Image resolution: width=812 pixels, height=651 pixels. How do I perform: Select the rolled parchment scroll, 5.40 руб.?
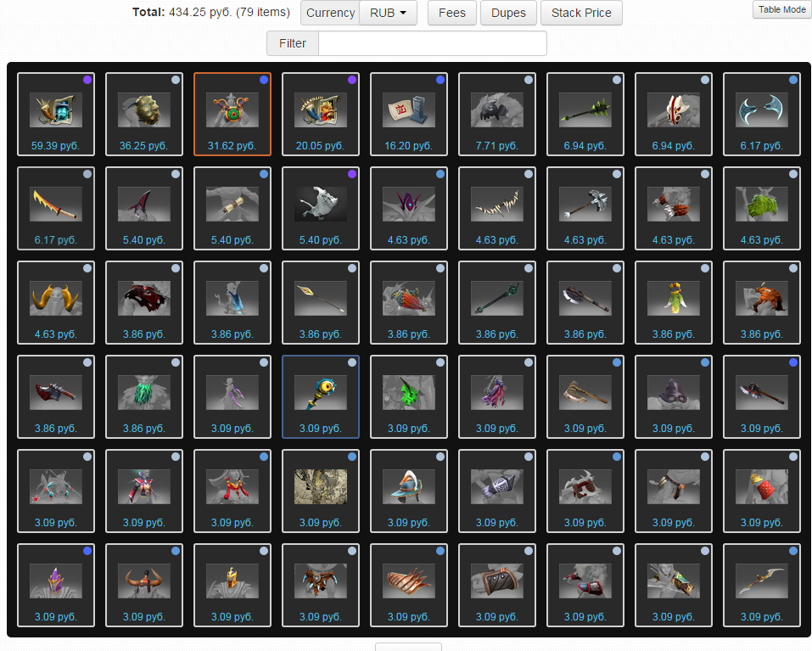tap(232, 208)
